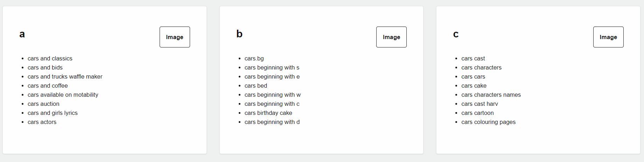This screenshot has width=644, height=162.
Task: Select "cars and bids" from list a
Action: point(45,68)
